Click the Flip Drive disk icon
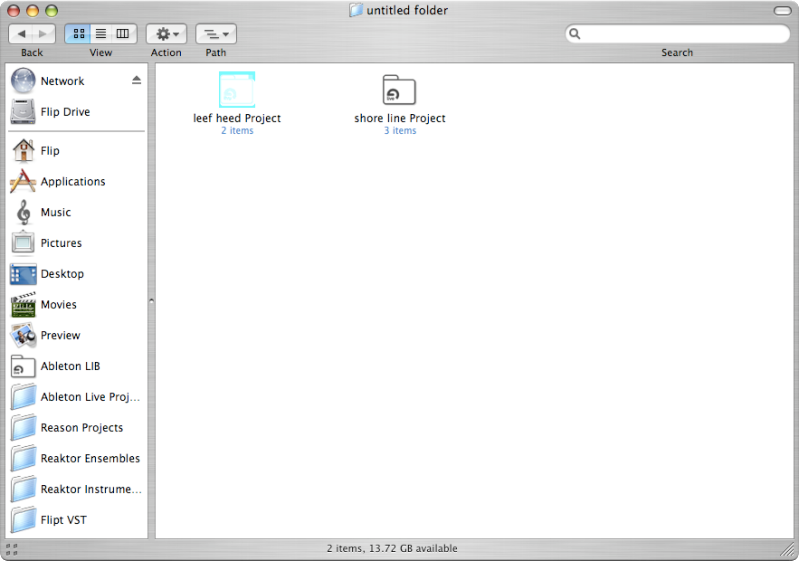Viewport: 799px width, 561px height. pyautogui.click(x=23, y=112)
